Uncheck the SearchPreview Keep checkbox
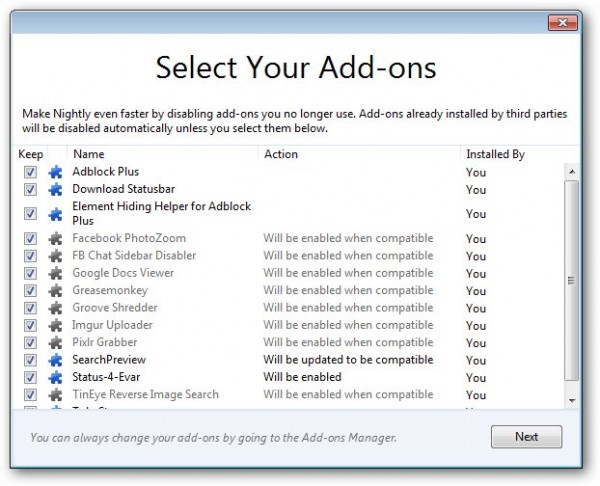The width and height of the screenshot is (600, 486). 30,360
